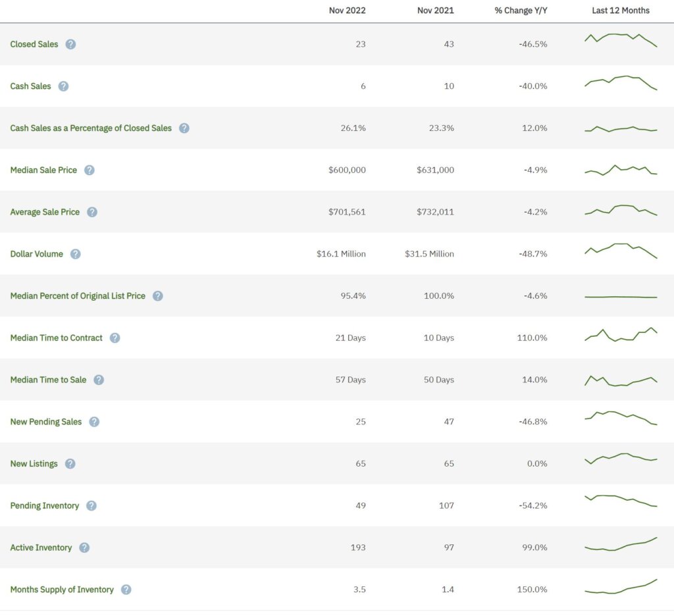View New Pending Sales sparkline
Image resolution: width=674 pixels, height=616 pixels.
tap(621, 419)
